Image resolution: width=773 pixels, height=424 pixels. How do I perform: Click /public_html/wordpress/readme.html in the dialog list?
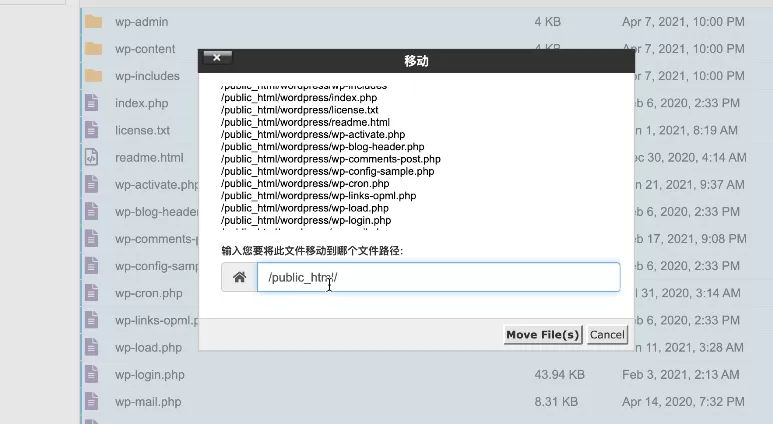(305, 122)
